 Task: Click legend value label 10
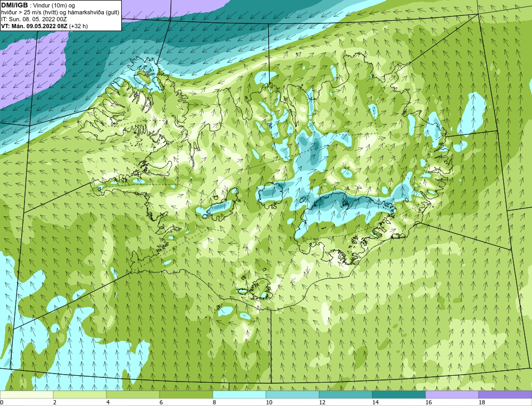tap(269, 402)
